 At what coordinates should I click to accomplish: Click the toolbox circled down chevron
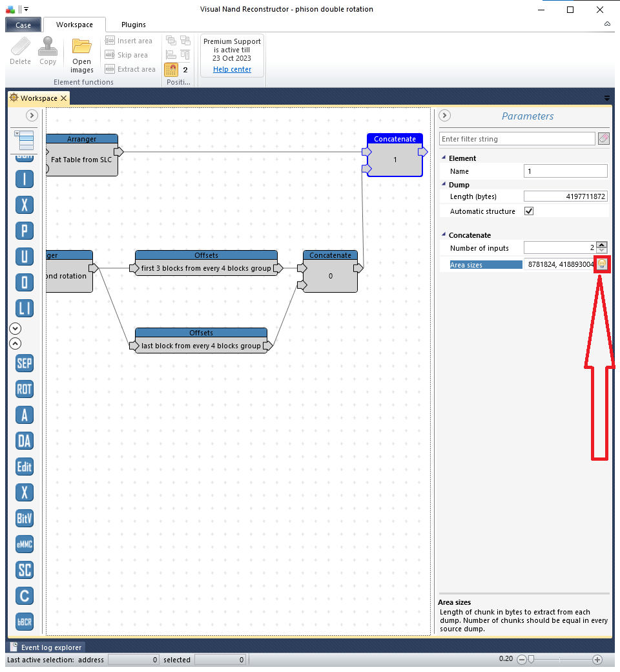pyautogui.click(x=15, y=329)
